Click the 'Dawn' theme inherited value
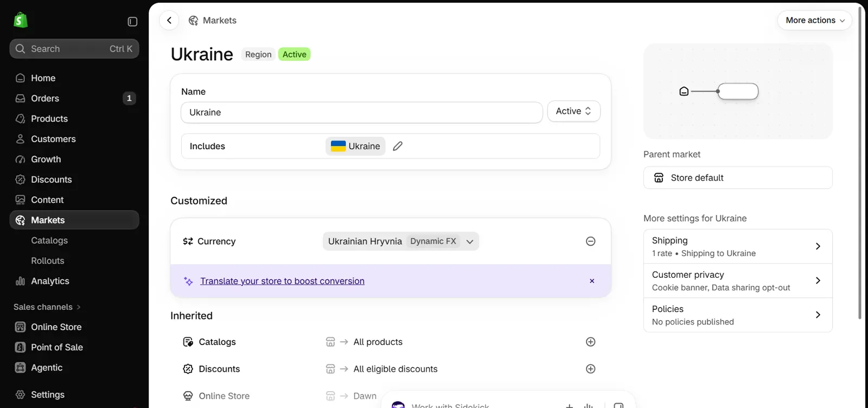868x408 pixels. (x=365, y=396)
